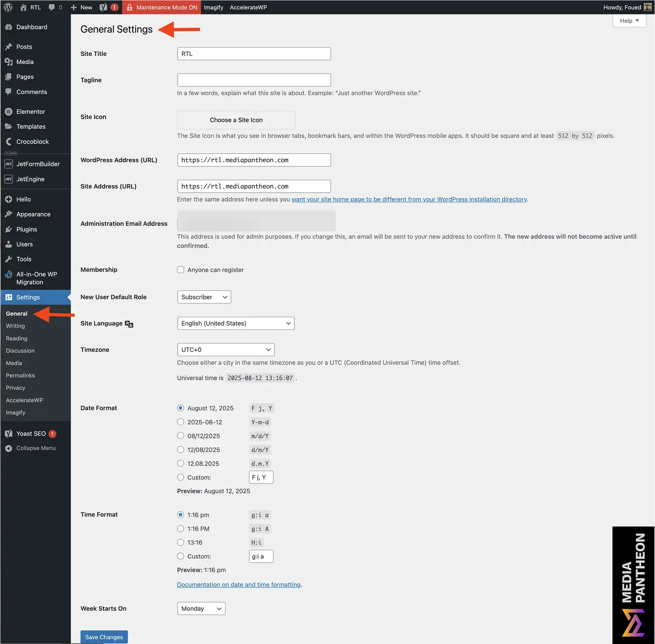Open the Week Starts On dropdown
This screenshot has height=644, width=655.
click(201, 608)
